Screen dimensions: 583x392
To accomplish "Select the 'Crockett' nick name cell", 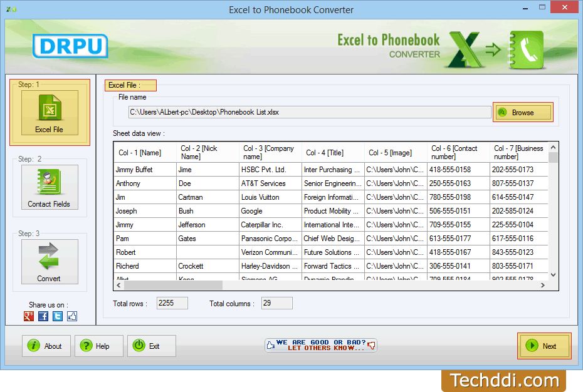I will tap(207, 266).
